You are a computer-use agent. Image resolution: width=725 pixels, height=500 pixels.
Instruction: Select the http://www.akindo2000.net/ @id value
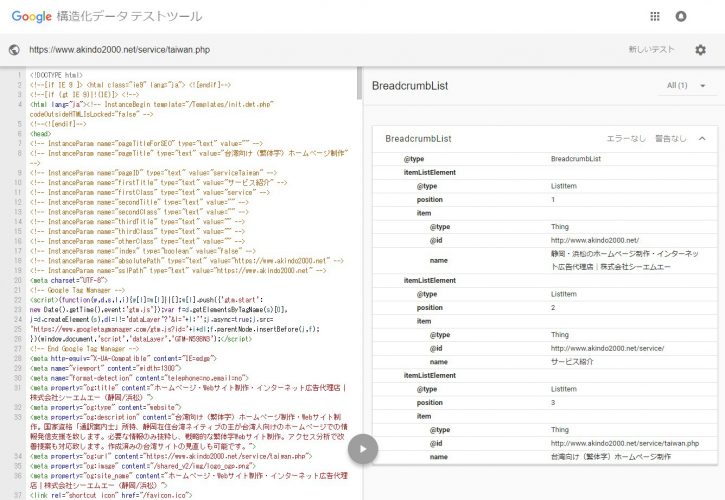594,240
